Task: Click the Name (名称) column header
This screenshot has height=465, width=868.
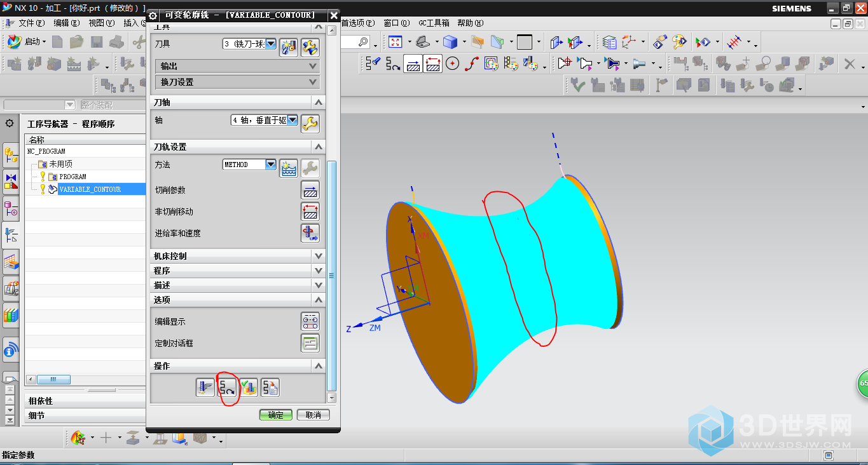Action: (x=85, y=140)
